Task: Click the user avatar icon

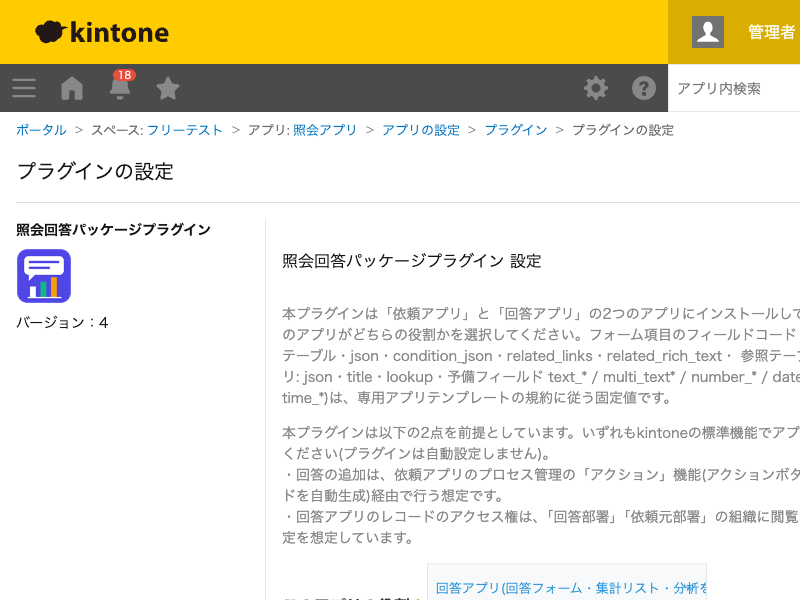Action: coord(708,32)
